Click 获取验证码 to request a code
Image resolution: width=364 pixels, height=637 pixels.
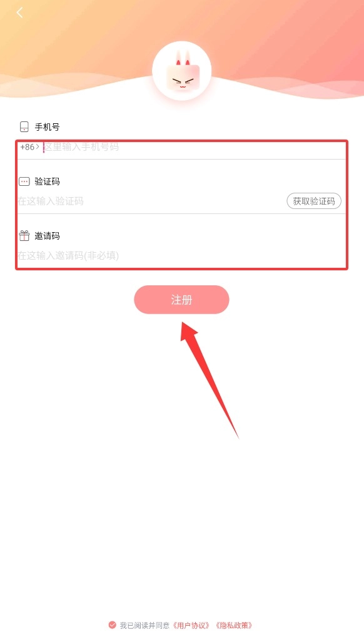point(314,201)
